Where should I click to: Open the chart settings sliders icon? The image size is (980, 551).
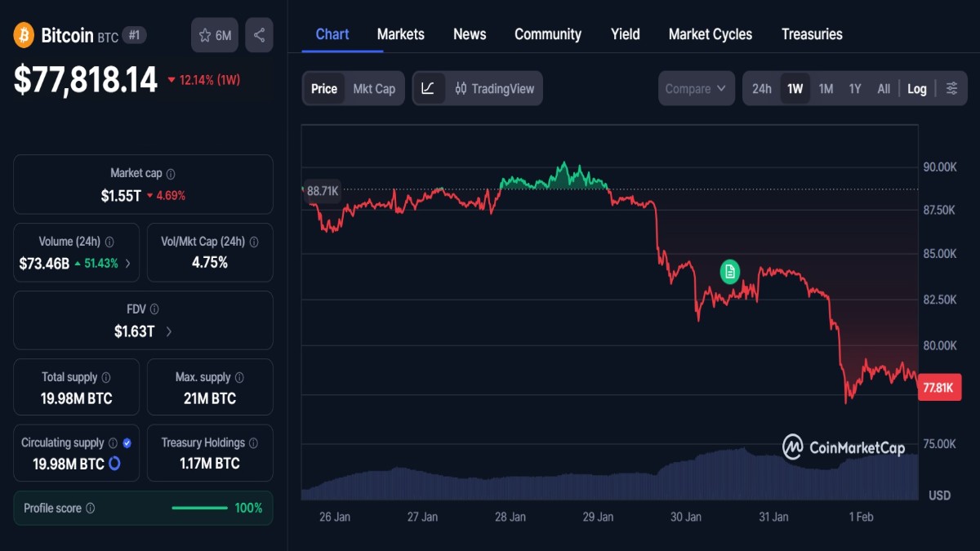951,88
